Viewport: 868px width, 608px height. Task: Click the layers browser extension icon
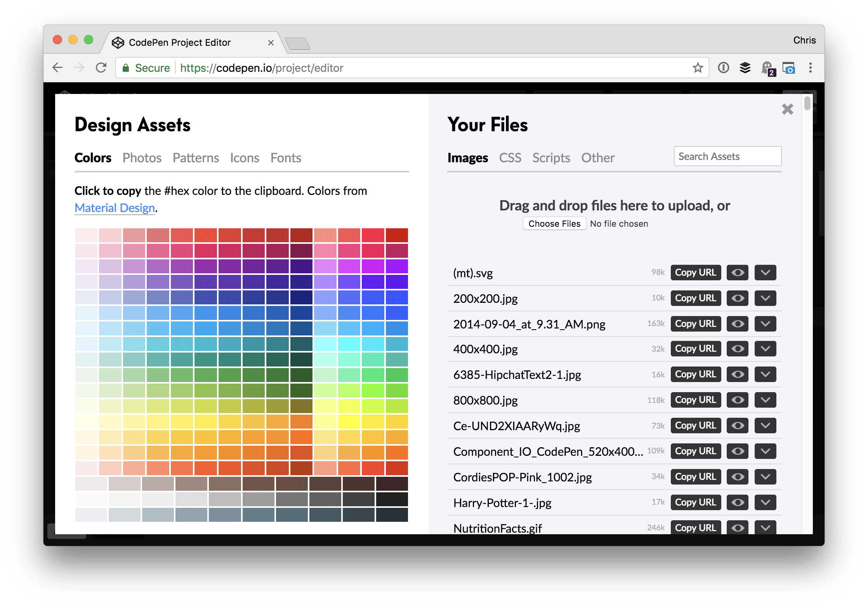point(745,67)
